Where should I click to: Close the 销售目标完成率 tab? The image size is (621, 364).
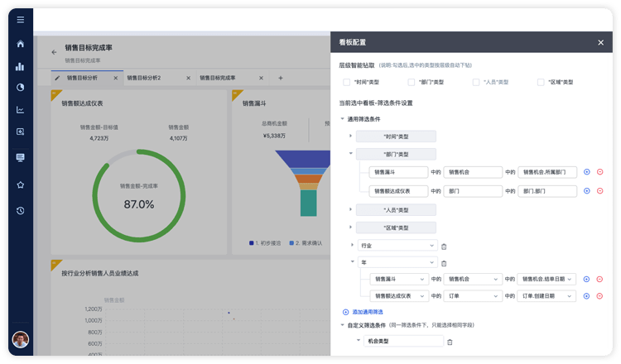(x=261, y=78)
